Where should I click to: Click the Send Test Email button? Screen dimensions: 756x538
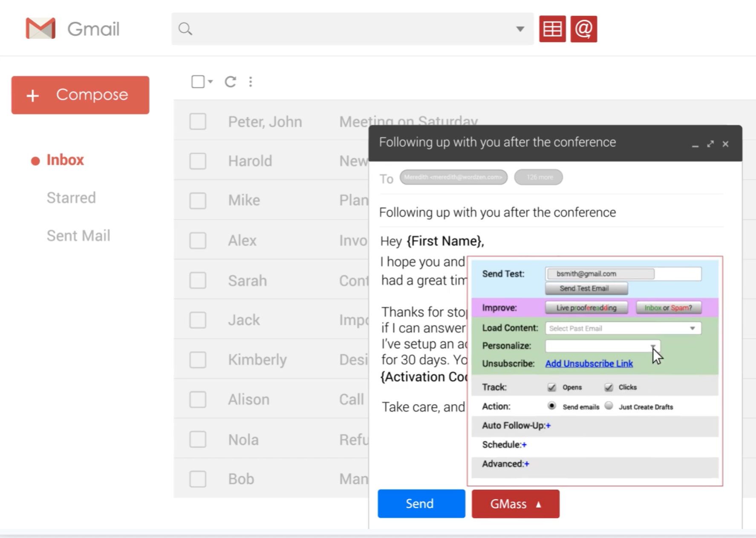[x=586, y=289]
